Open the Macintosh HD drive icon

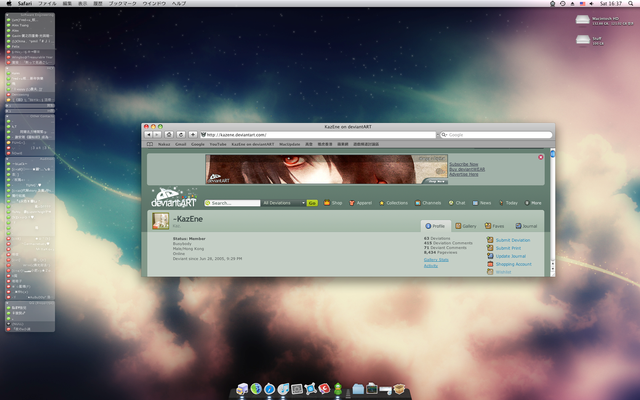tap(583, 20)
